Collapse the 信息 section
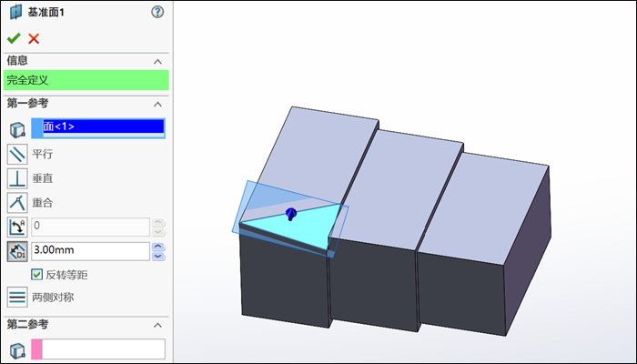637x364 pixels. click(x=157, y=62)
